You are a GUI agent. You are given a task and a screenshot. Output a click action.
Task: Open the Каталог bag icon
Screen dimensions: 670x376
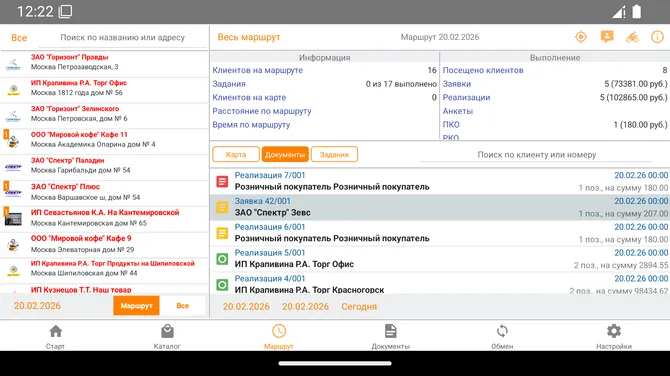tap(167, 331)
